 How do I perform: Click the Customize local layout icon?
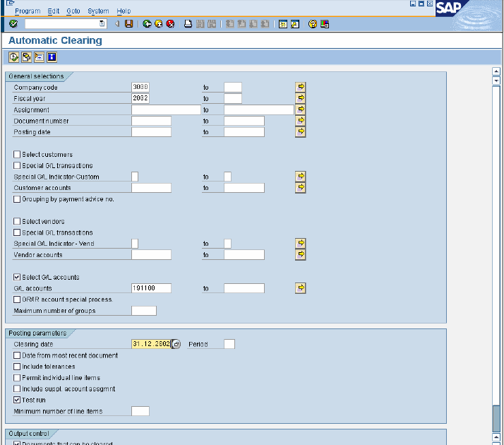[x=325, y=24]
